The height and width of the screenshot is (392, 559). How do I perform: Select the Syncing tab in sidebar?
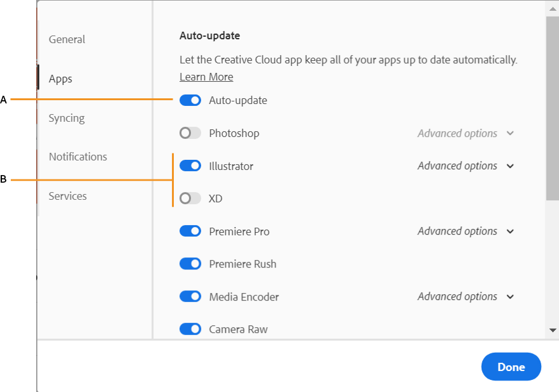(x=67, y=118)
